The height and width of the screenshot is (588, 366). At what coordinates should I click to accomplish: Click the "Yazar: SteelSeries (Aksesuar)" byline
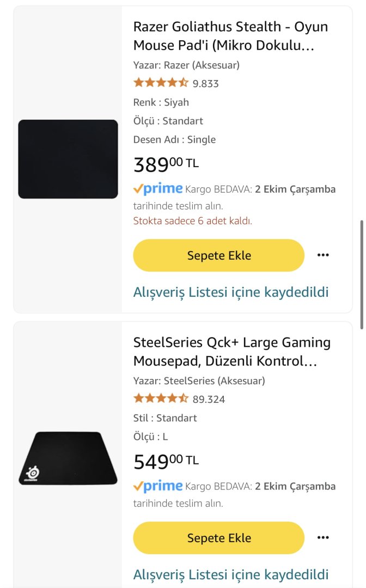pyautogui.click(x=199, y=381)
